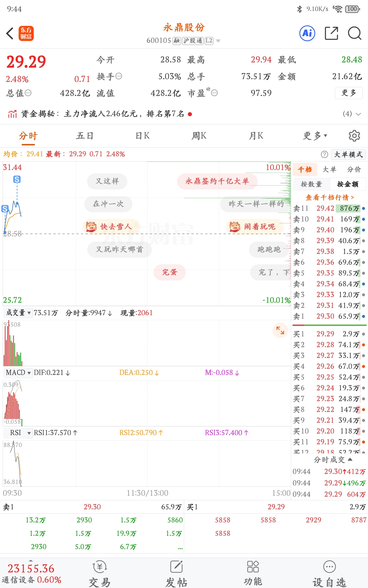Tap the lower S sell marker on chart
This screenshot has height=588, width=368.
click(5, 209)
